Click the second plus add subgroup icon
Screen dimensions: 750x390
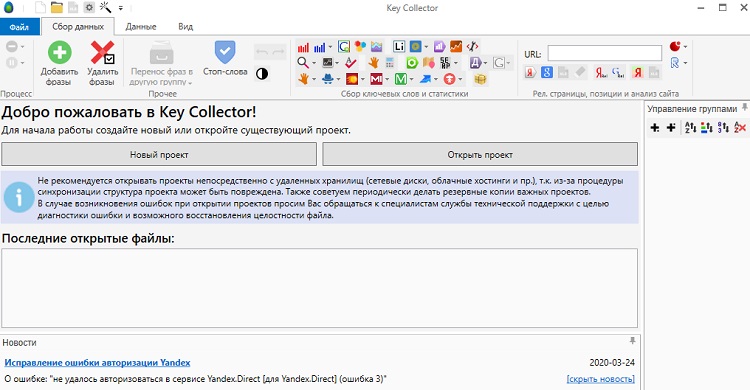click(x=671, y=127)
